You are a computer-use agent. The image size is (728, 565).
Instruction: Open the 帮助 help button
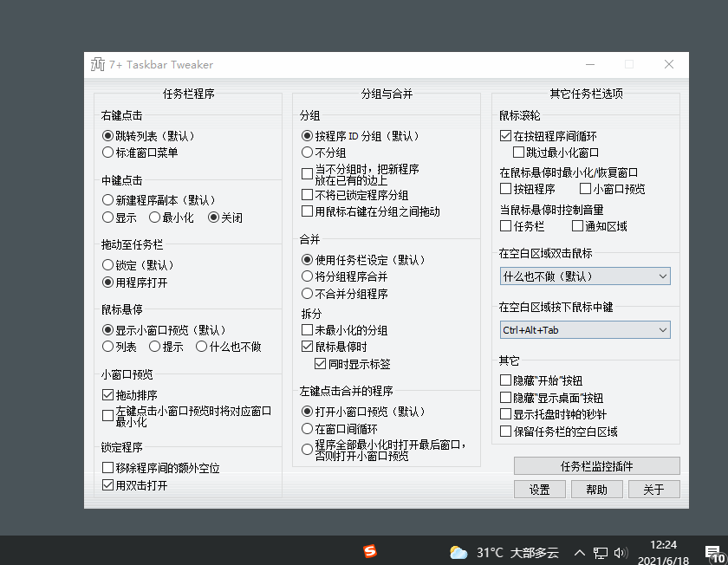[x=596, y=489]
